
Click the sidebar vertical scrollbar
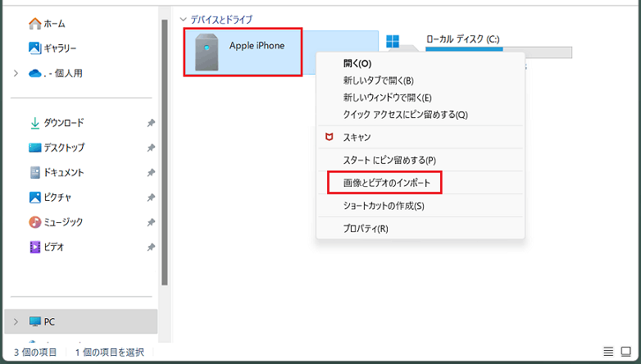[x=164, y=152]
